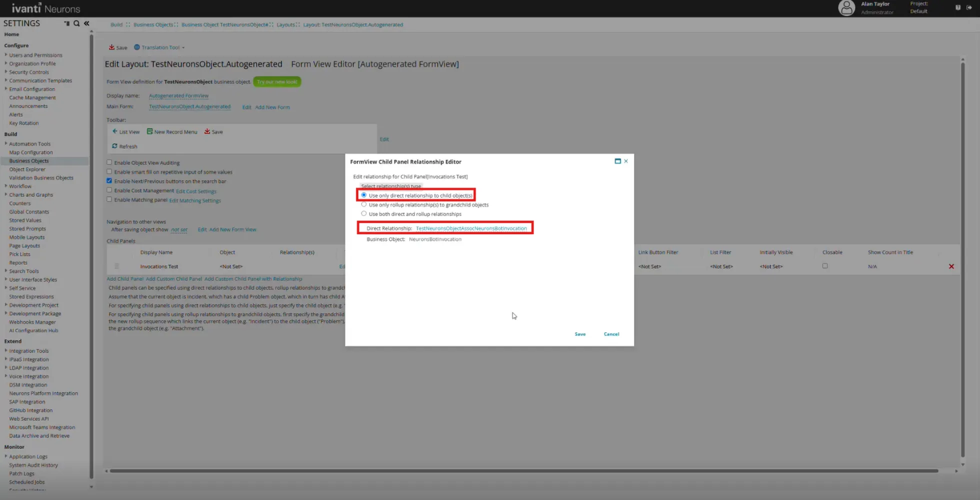This screenshot has width=980, height=500.
Task: Maximize the Child Panel Relationship Editor dialog
Action: click(617, 161)
